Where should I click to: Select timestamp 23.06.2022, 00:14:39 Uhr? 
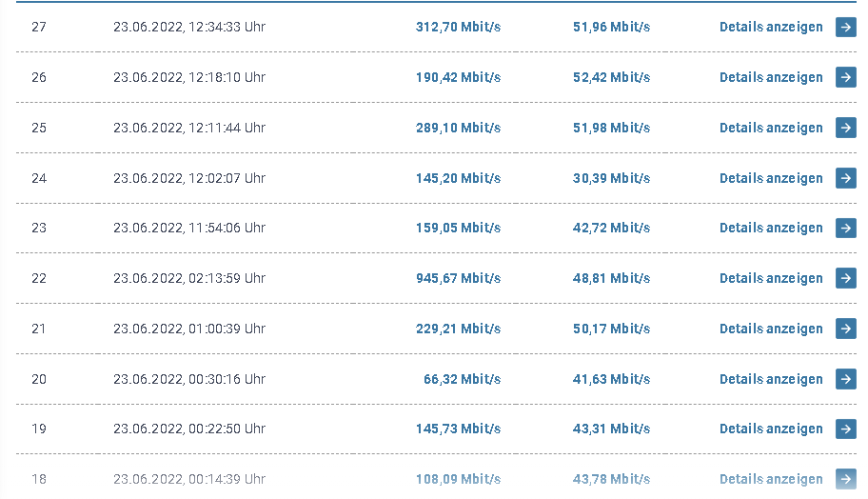[x=188, y=479]
